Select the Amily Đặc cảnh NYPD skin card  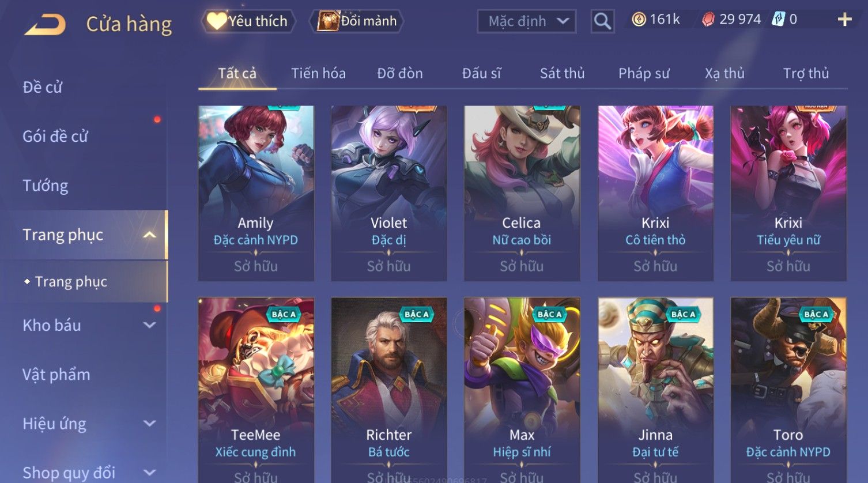pyautogui.click(x=256, y=193)
